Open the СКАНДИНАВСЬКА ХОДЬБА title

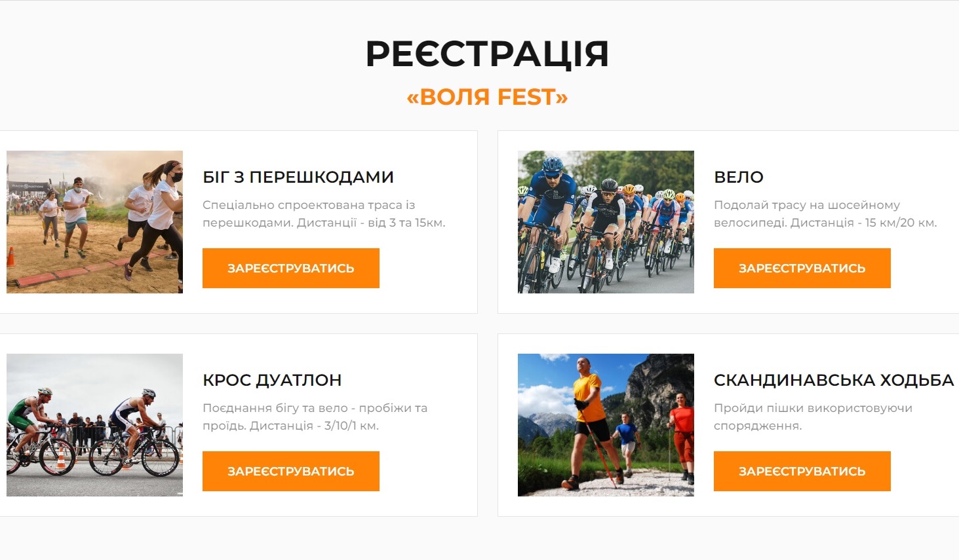(833, 380)
